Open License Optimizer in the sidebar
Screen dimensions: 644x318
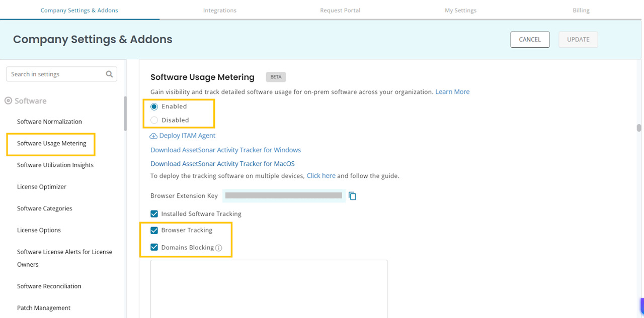point(42,187)
